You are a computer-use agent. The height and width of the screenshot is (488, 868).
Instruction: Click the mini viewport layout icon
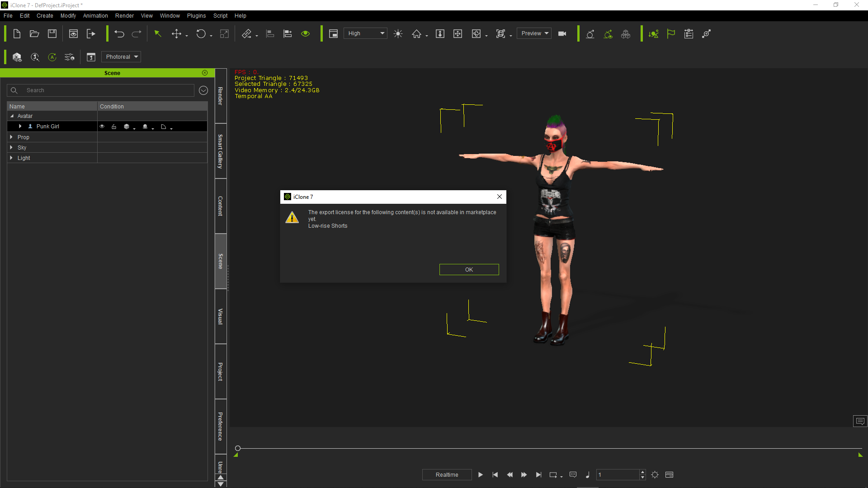pyautogui.click(x=333, y=34)
